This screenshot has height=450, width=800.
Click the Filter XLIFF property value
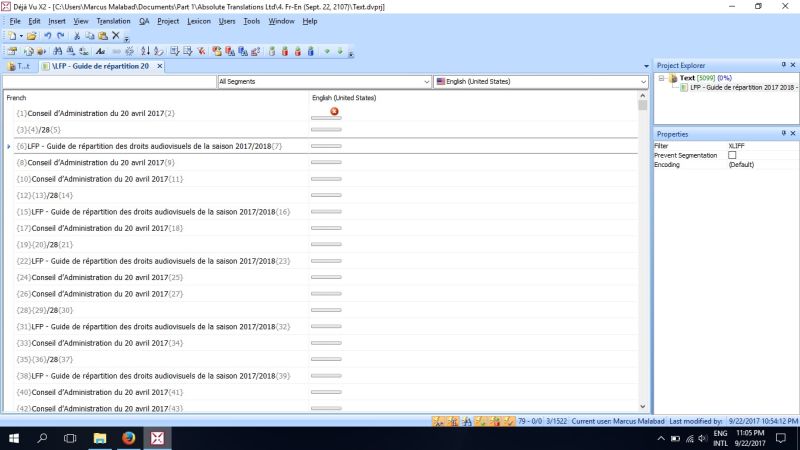737,146
